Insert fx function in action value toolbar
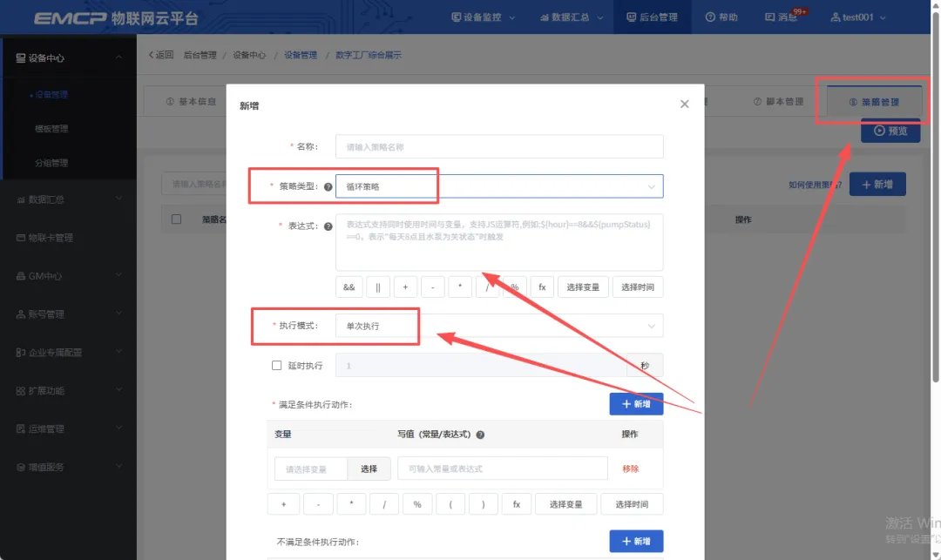 point(516,504)
